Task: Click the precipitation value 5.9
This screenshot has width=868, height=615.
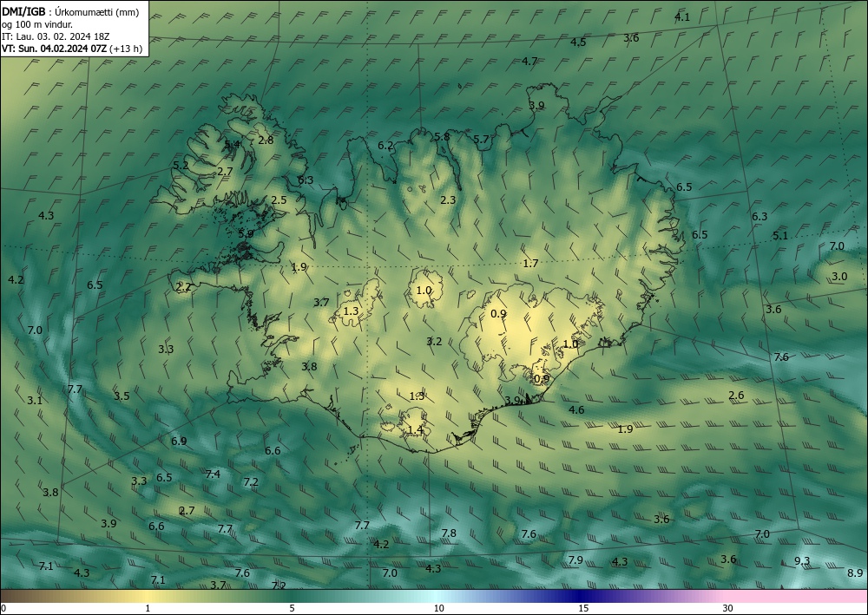Action: pyautogui.click(x=246, y=234)
